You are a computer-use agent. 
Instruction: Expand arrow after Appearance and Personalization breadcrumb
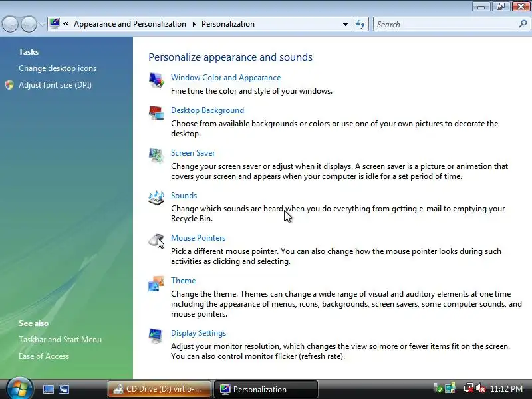click(x=194, y=24)
